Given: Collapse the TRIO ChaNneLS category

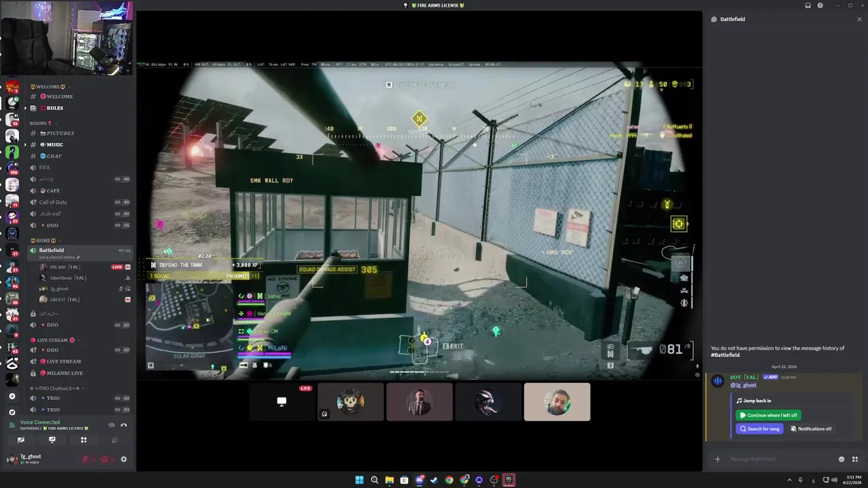Looking at the screenshot, I should 56,388.
